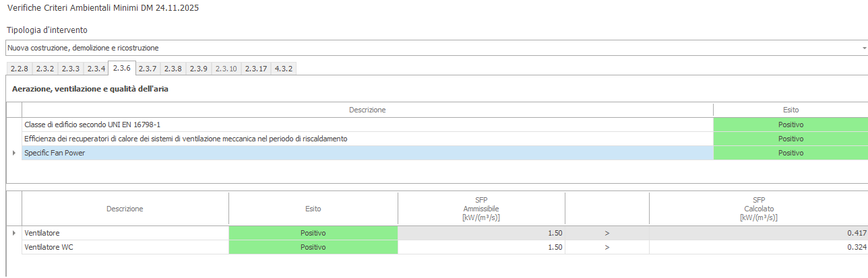Screen dimensions: 868x278
Task: Click the SFP Calcolato column header
Action: (x=758, y=209)
